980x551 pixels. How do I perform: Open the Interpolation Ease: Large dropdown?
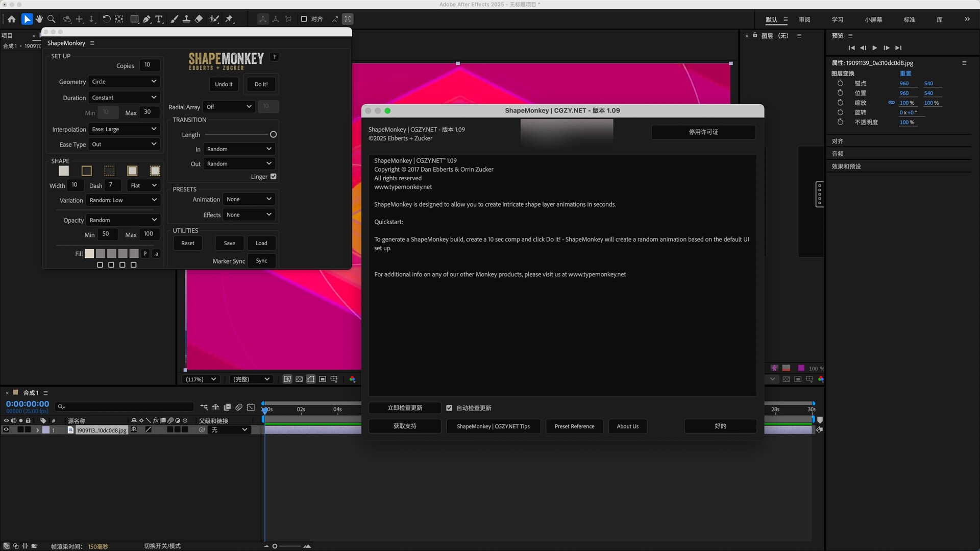click(x=124, y=129)
